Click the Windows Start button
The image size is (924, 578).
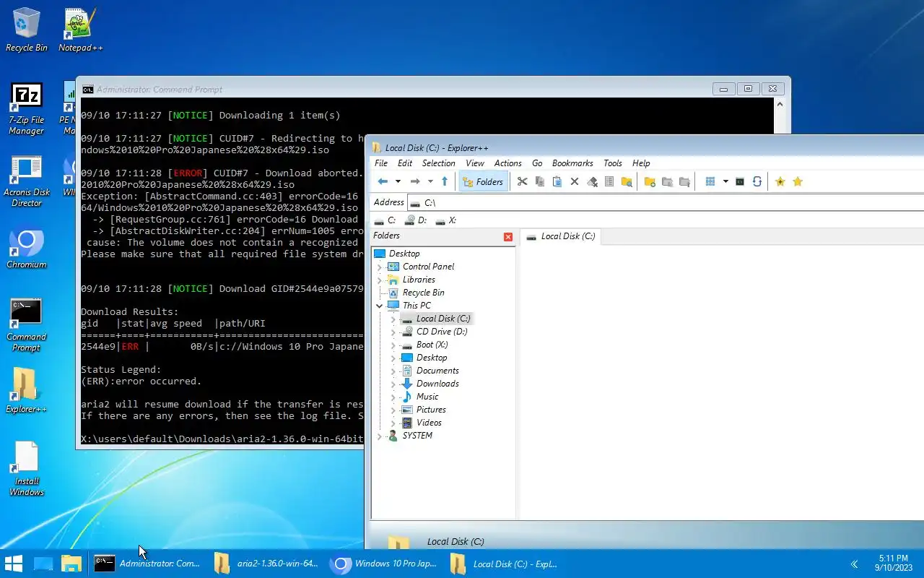(13, 564)
